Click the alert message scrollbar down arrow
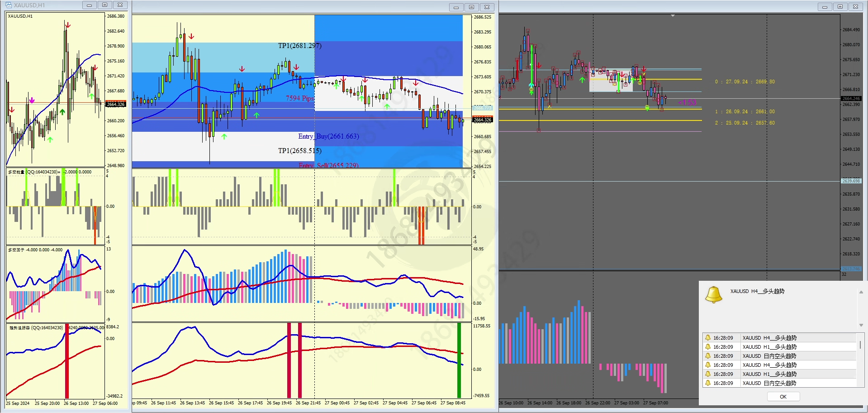The height and width of the screenshot is (413, 868). 861,325
